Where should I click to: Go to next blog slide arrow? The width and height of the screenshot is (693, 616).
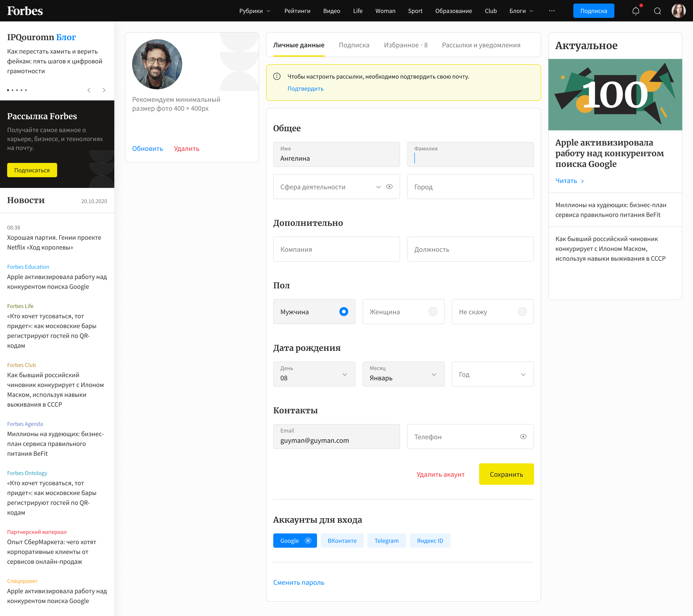(104, 90)
